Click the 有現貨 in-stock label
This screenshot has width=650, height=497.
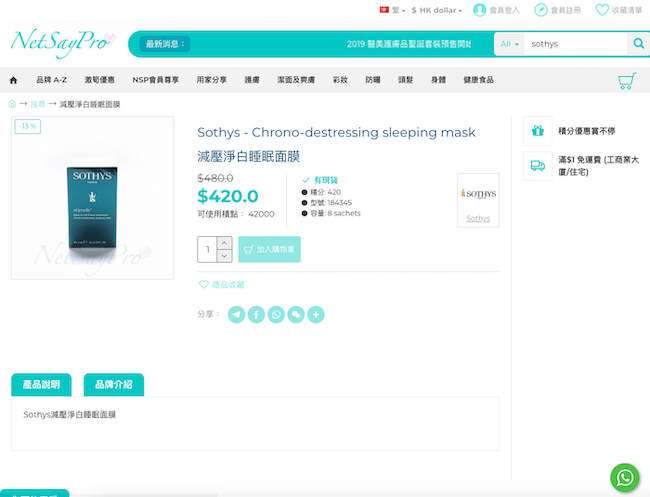[325, 180]
